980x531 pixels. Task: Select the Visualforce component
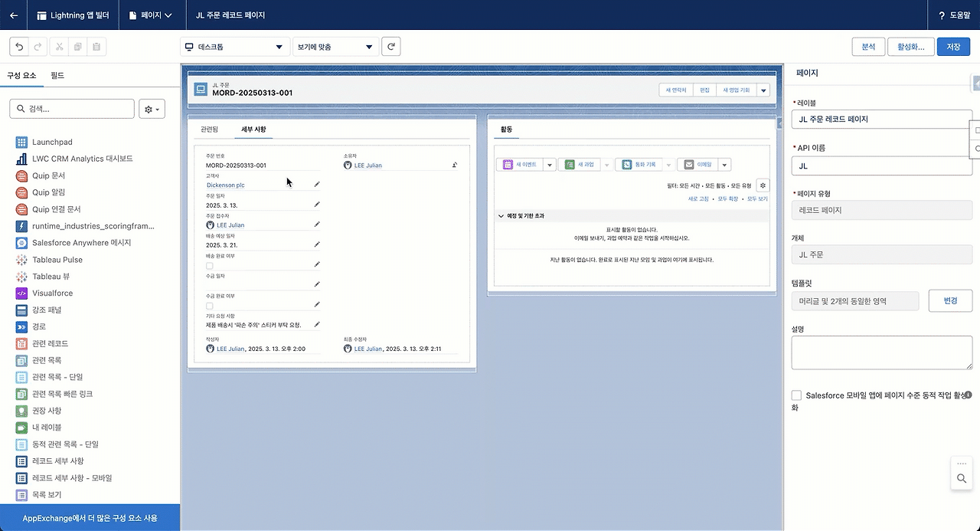coord(44,293)
